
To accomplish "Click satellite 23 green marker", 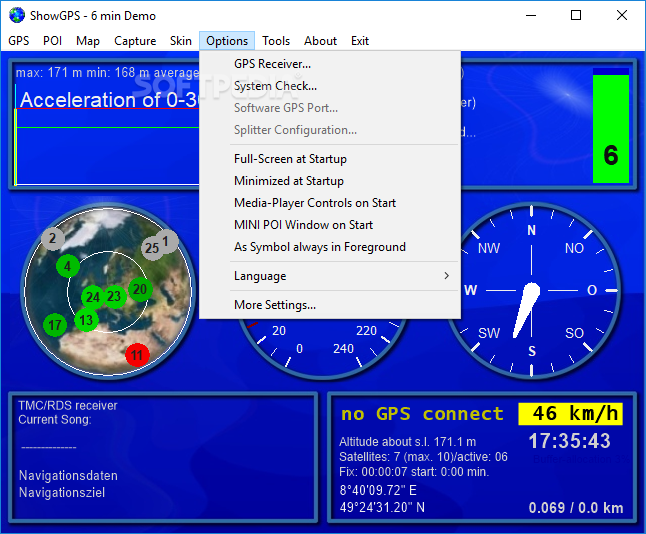I will [x=115, y=296].
